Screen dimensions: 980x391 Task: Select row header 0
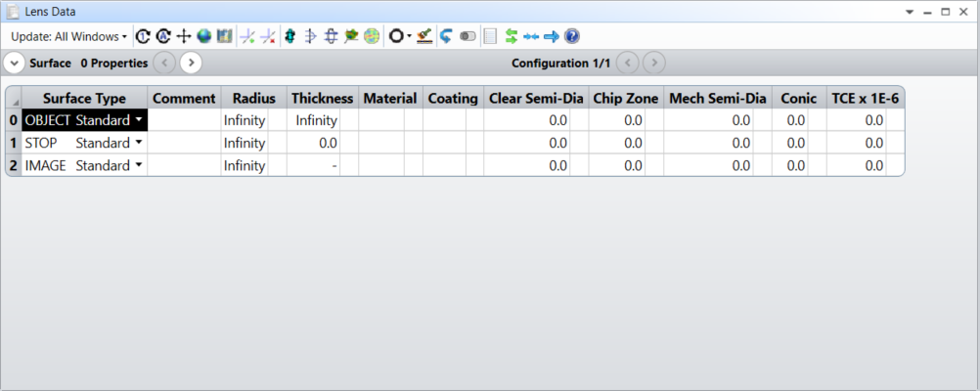[14, 120]
